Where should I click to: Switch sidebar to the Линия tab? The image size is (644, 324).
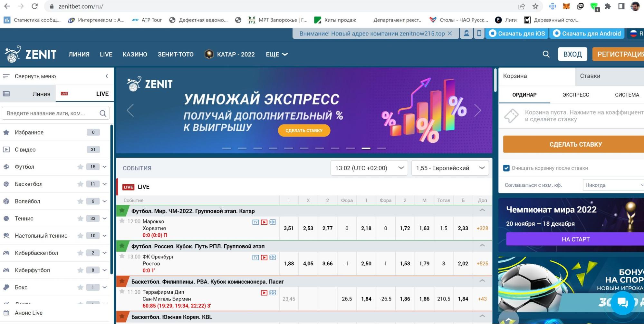coord(28,94)
